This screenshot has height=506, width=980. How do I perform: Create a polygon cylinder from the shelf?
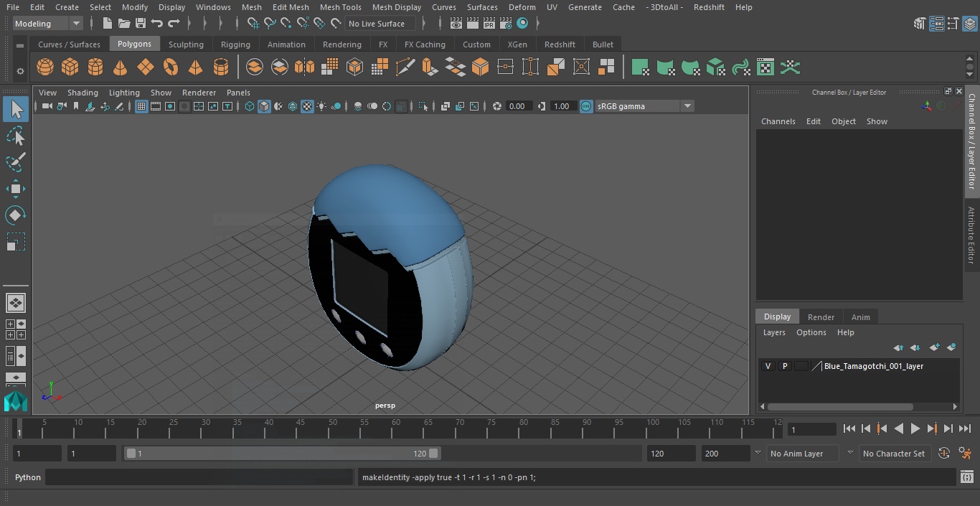click(95, 67)
